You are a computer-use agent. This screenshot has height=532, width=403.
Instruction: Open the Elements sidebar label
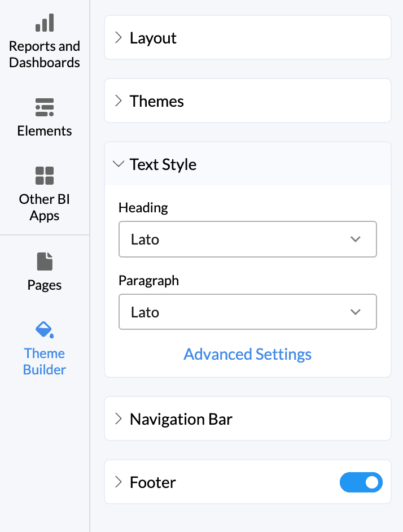pos(45,131)
